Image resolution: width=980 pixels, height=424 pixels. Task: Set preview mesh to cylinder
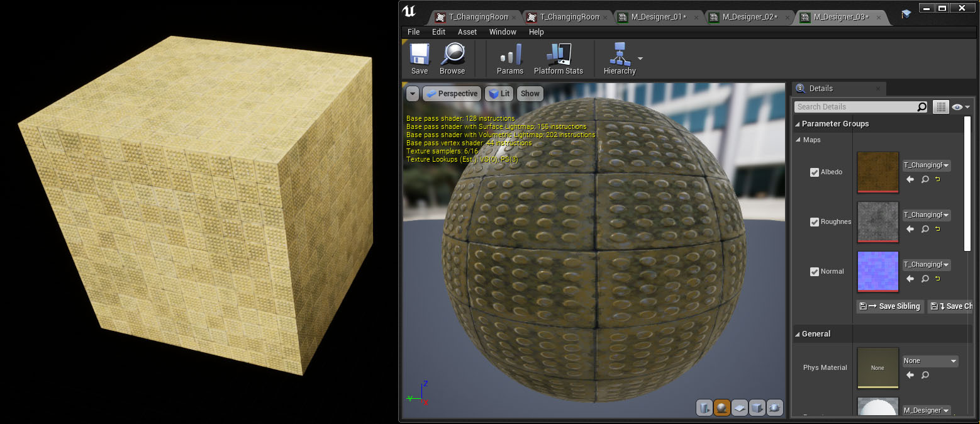(x=704, y=408)
